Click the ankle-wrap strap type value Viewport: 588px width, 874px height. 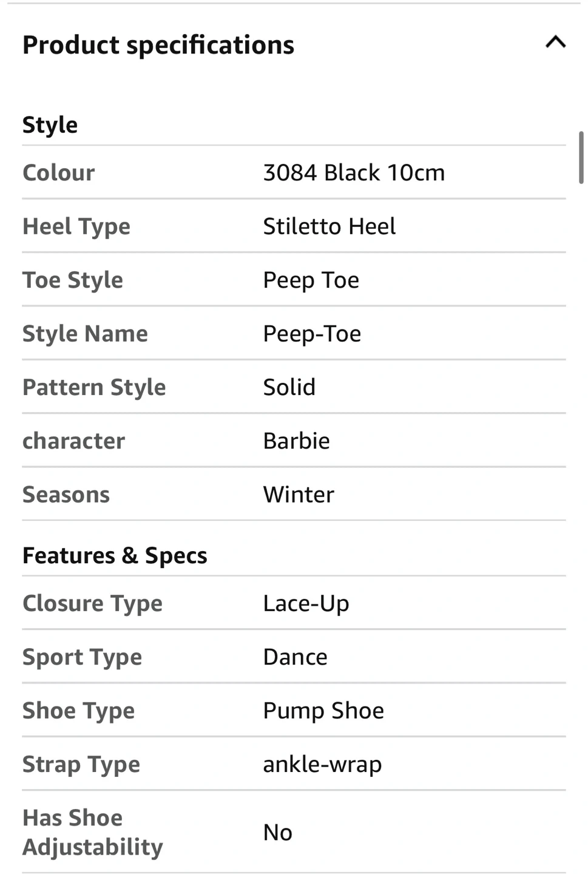(322, 764)
